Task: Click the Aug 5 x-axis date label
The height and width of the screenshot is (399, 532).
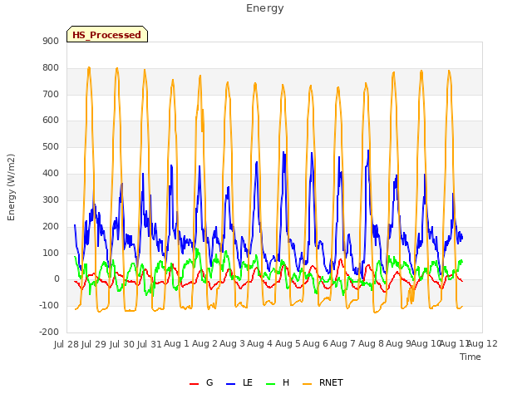Action: (288, 343)
